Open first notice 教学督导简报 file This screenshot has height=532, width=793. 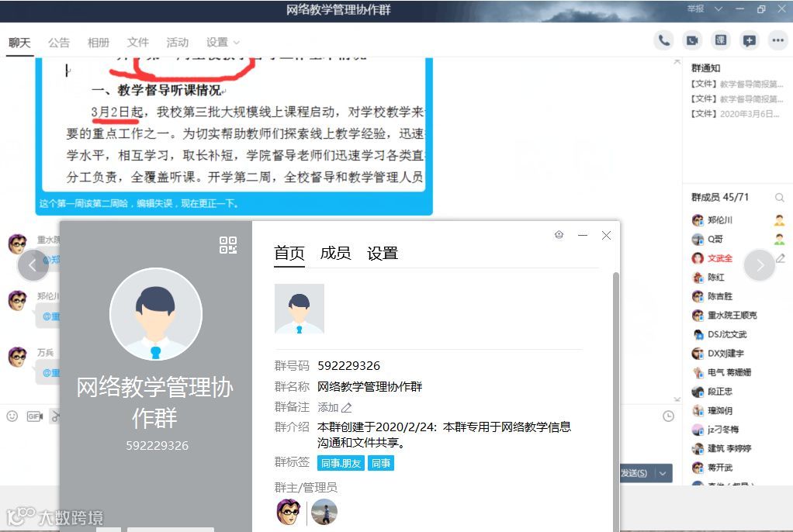pos(737,84)
